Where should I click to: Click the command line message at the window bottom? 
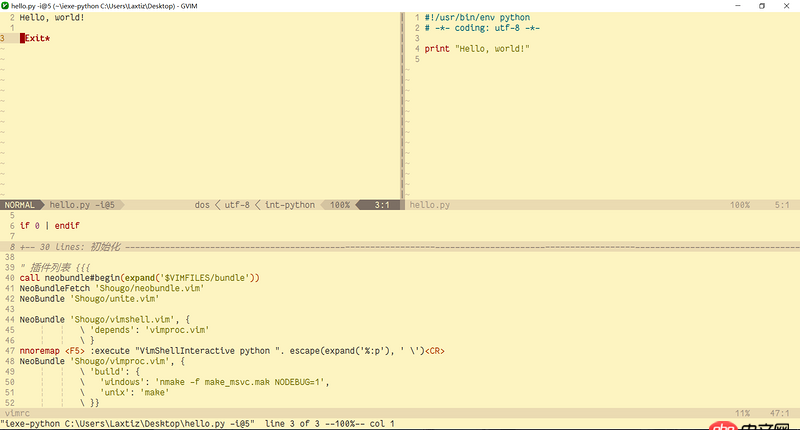click(x=197, y=424)
